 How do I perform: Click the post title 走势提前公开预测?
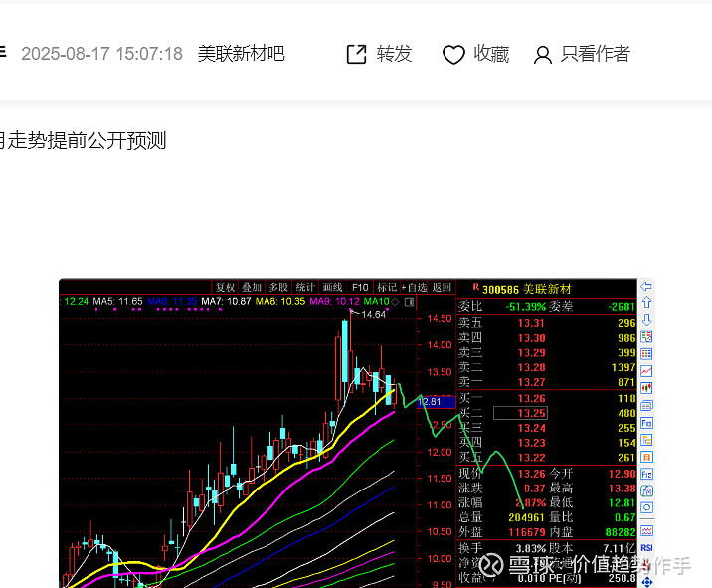point(87,141)
